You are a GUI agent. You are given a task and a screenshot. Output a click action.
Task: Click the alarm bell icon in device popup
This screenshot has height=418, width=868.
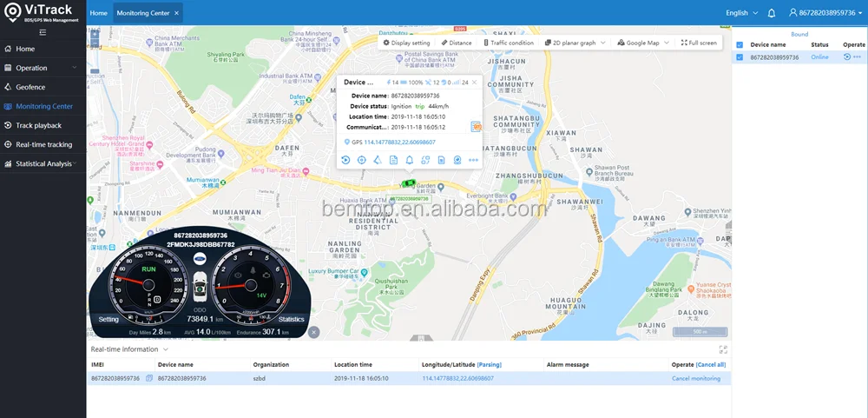click(x=410, y=160)
